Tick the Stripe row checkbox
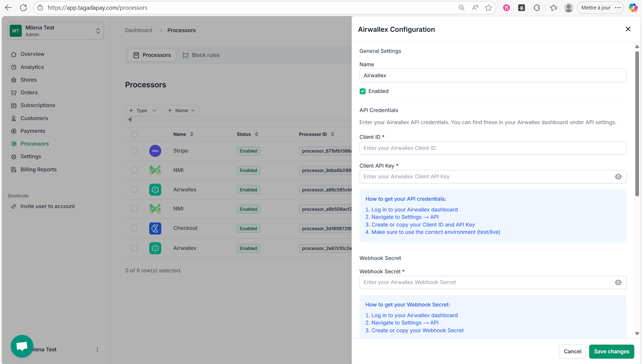 click(134, 151)
